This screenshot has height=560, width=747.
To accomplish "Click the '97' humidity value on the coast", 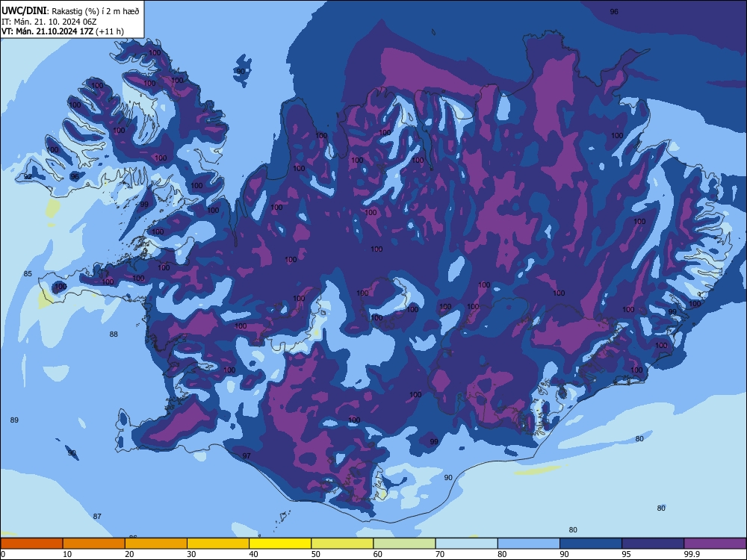I will coord(247,455).
